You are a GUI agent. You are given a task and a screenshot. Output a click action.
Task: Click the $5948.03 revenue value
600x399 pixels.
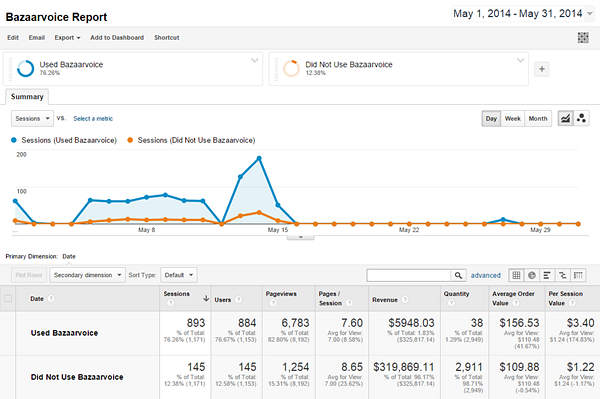point(411,323)
